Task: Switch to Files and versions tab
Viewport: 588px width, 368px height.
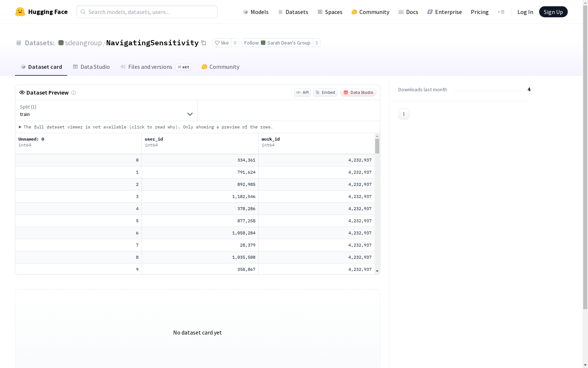Action: click(155, 67)
